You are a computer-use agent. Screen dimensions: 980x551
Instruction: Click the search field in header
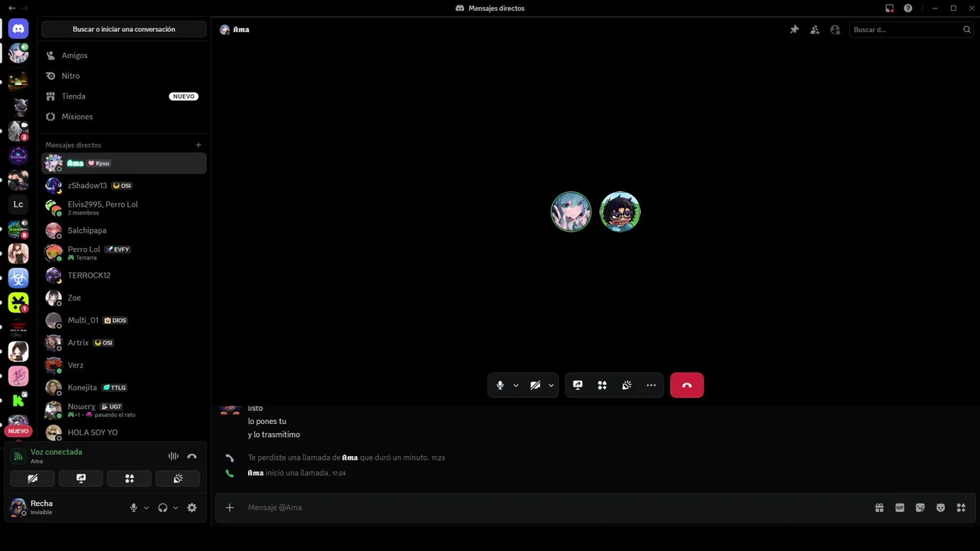(911, 30)
